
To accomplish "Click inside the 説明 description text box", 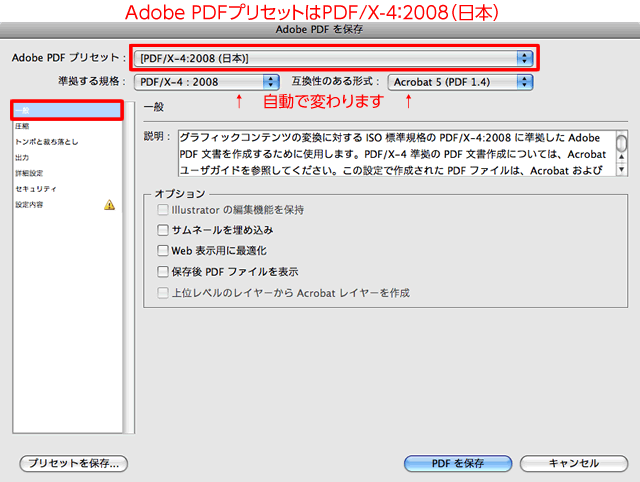I will click(397, 153).
